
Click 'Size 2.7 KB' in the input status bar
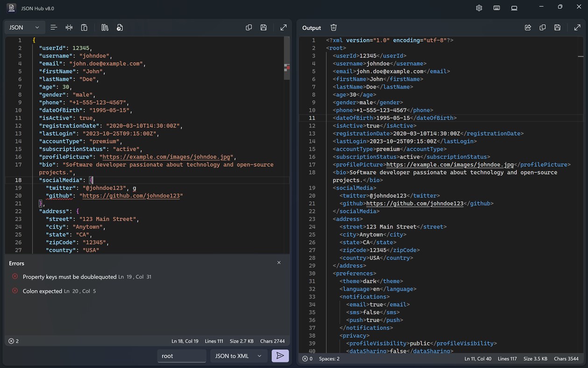click(242, 341)
